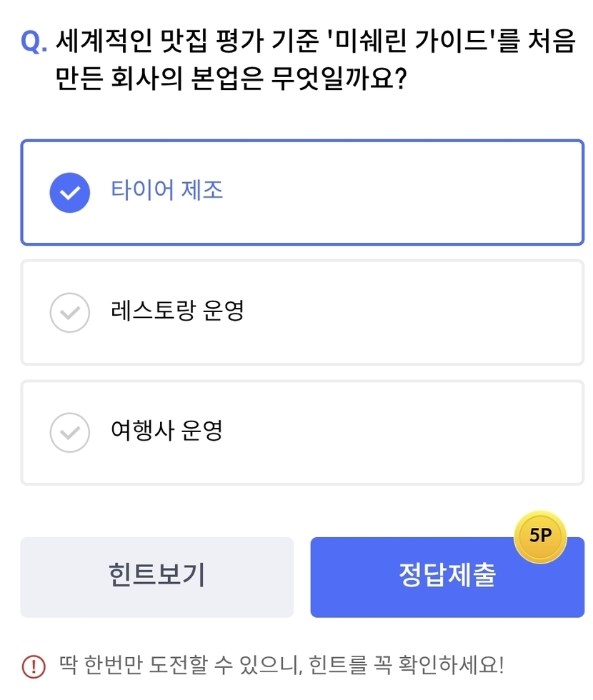
Task: Click the one-attempt warning text
Action: click(281, 666)
